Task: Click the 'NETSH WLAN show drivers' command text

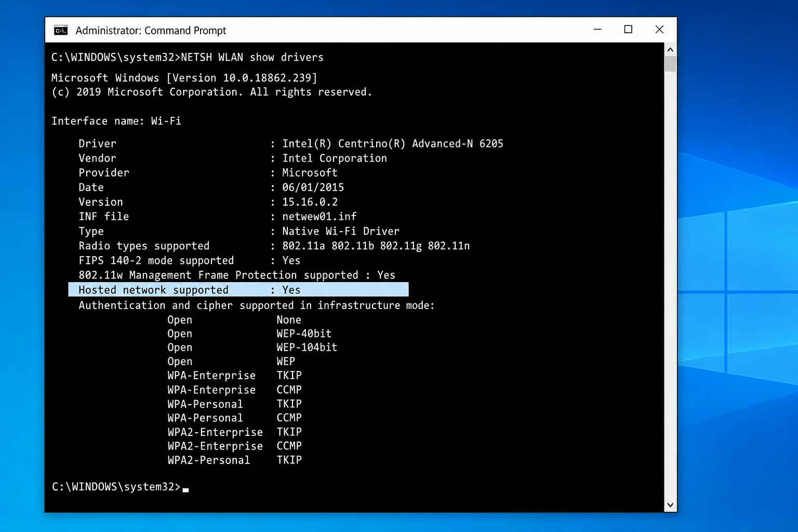Action: (x=252, y=57)
